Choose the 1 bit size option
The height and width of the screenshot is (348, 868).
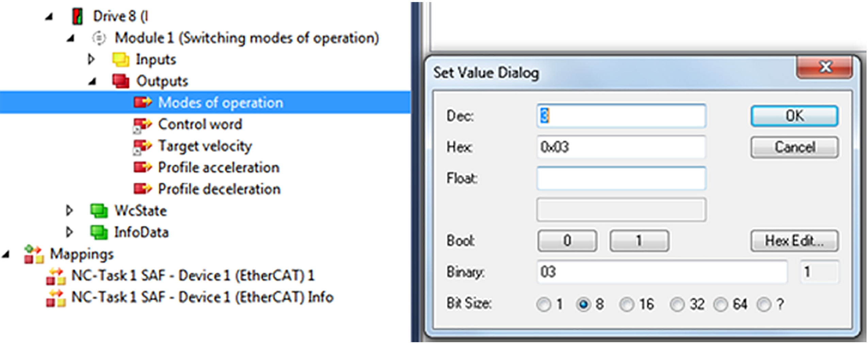point(544,304)
